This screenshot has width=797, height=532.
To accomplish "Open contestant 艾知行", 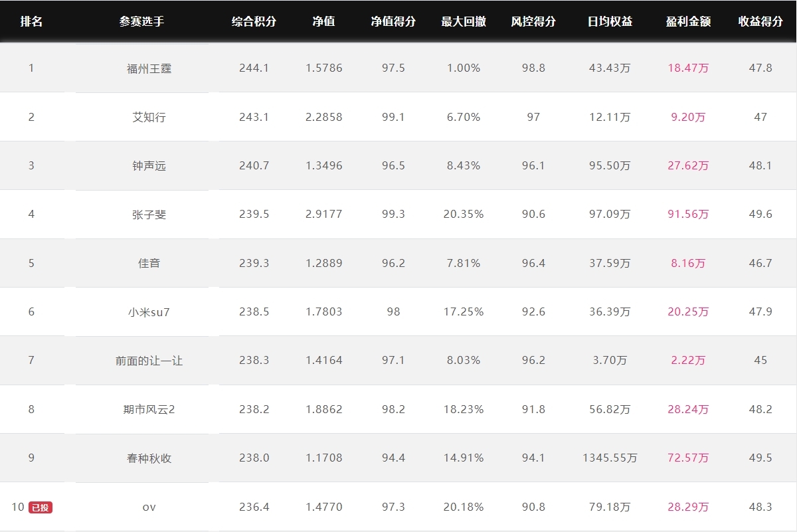I will (149, 118).
